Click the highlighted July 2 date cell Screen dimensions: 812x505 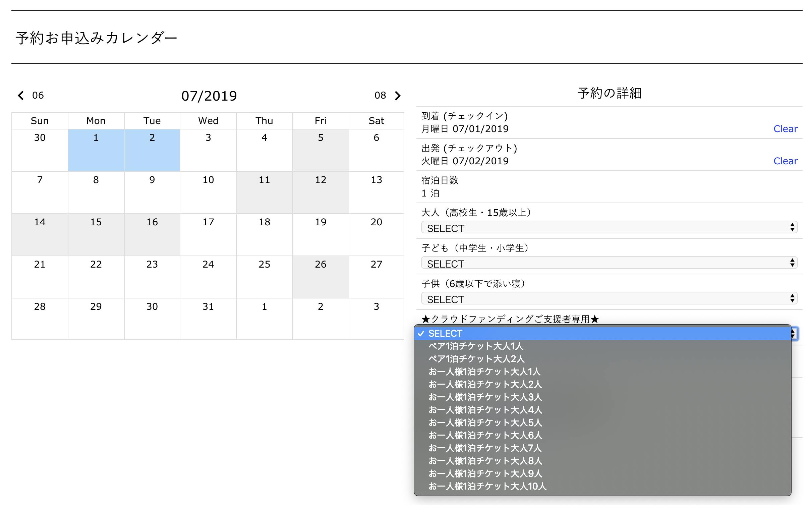[152, 150]
